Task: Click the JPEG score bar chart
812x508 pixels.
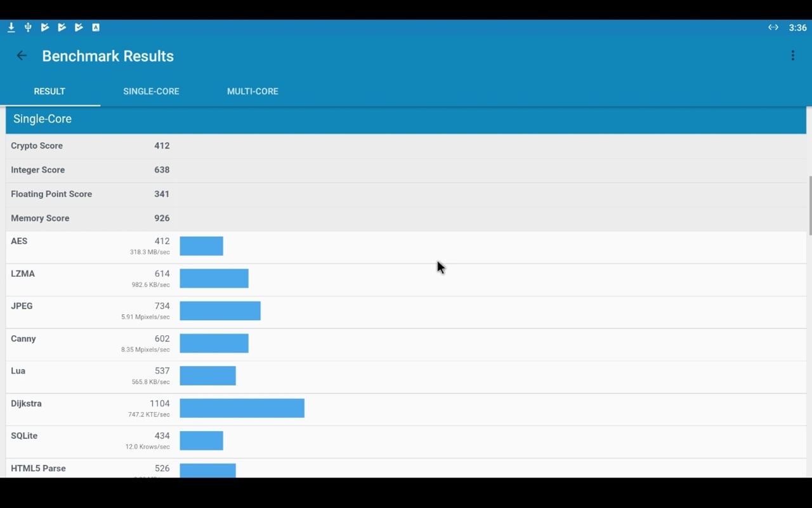Action: click(x=220, y=311)
